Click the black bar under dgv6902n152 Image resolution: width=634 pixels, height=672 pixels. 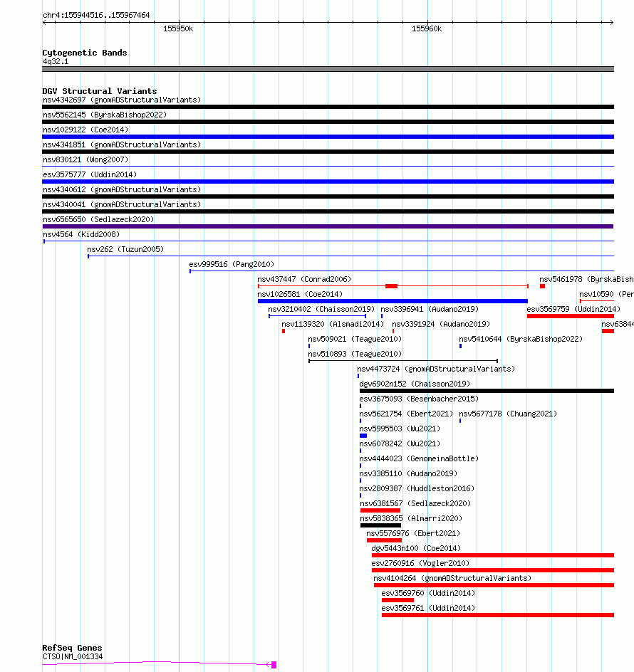coord(487,391)
